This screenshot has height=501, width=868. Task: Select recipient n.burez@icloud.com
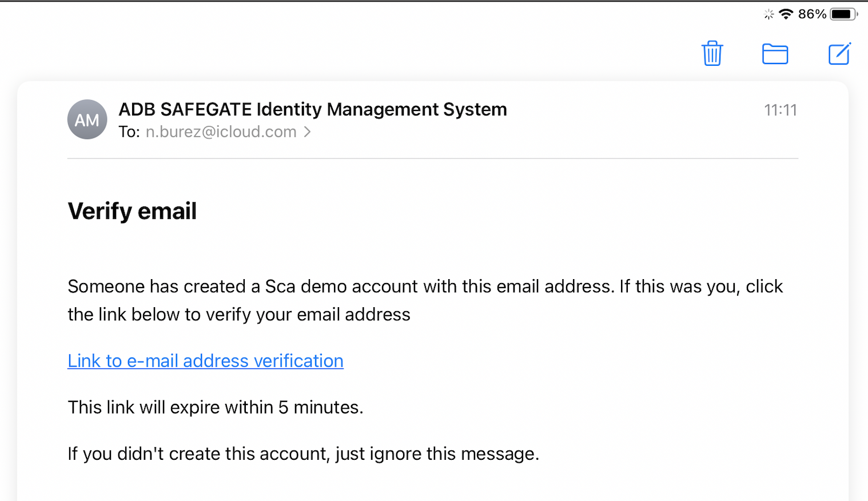click(221, 132)
